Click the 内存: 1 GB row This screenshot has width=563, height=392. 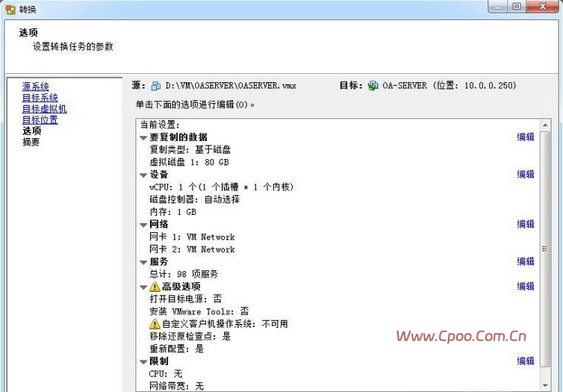tap(172, 212)
